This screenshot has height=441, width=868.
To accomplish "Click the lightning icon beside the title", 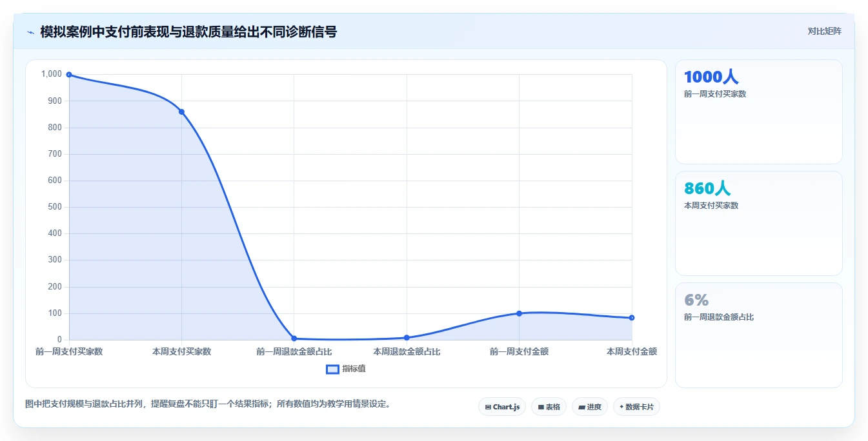I will (x=30, y=32).
